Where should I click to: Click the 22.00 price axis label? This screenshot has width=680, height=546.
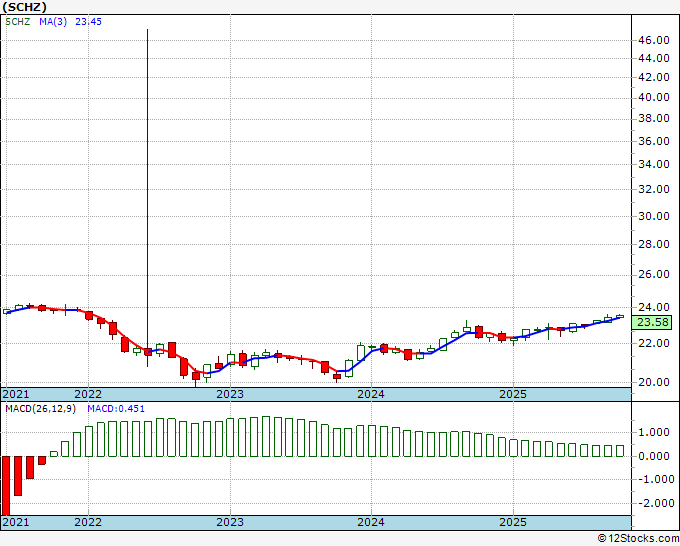654,343
